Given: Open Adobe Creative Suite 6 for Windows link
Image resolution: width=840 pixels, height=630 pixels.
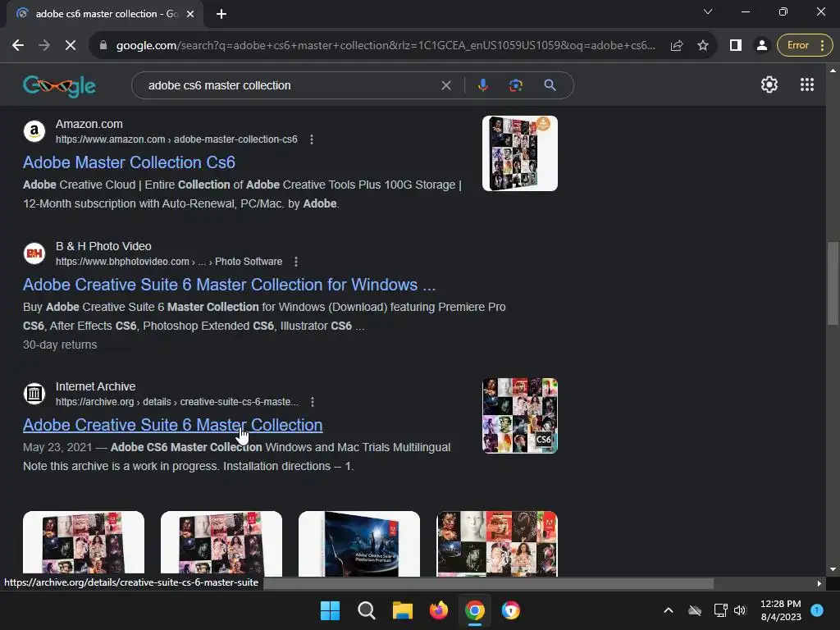Looking at the screenshot, I should [230, 285].
